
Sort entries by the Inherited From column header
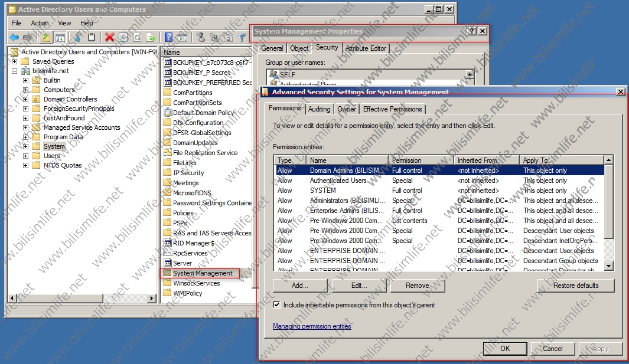(487, 160)
